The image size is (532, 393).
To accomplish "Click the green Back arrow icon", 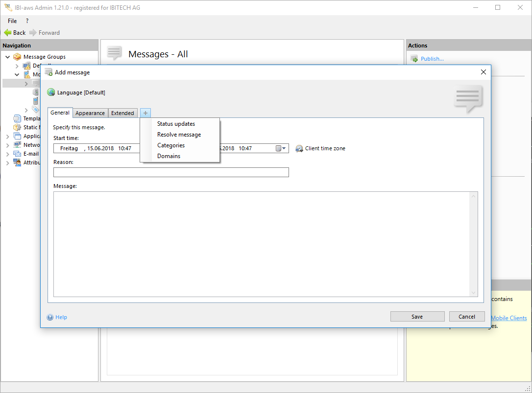I will click(7, 33).
